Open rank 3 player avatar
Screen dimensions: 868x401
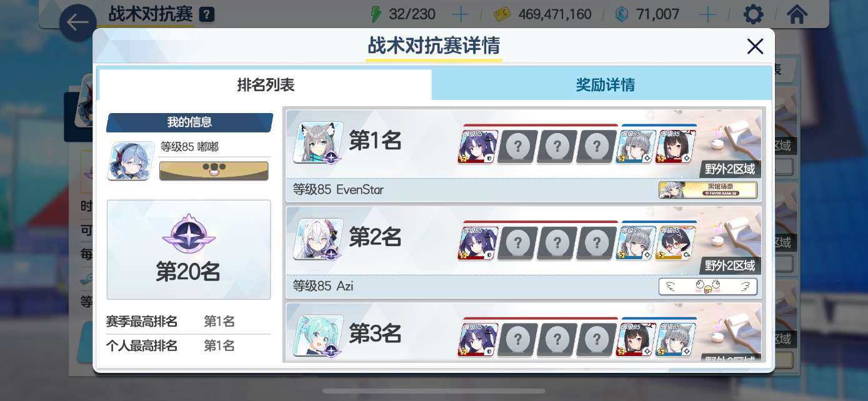point(319,336)
